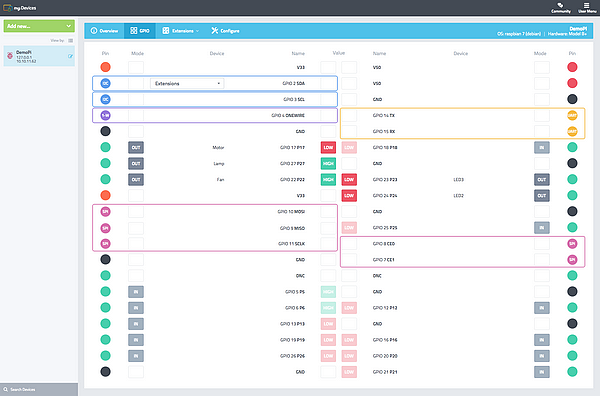Image resolution: width=600 pixels, height=396 pixels.
Task: Click the SPI pin circle for GPIO 7 CE1
Action: tap(572, 260)
